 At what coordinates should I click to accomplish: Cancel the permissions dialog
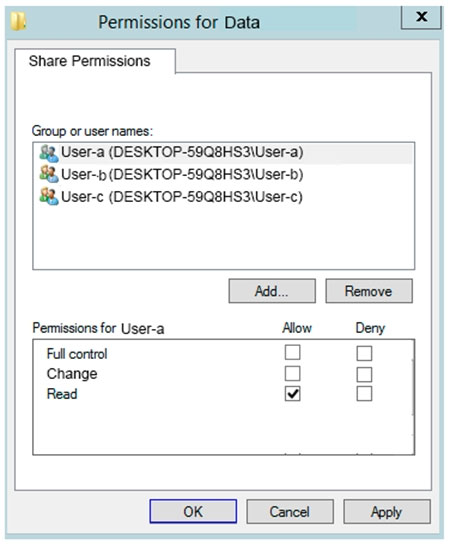click(290, 511)
